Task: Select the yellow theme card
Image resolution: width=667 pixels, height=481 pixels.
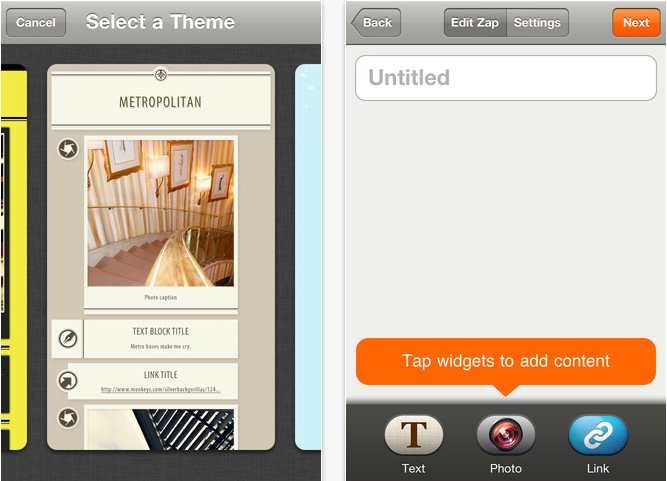Action: 14,257
